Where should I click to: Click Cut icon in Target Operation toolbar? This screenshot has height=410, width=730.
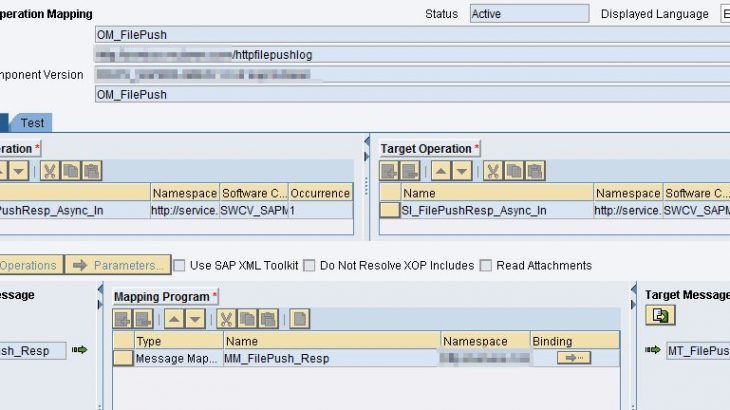pos(493,171)
